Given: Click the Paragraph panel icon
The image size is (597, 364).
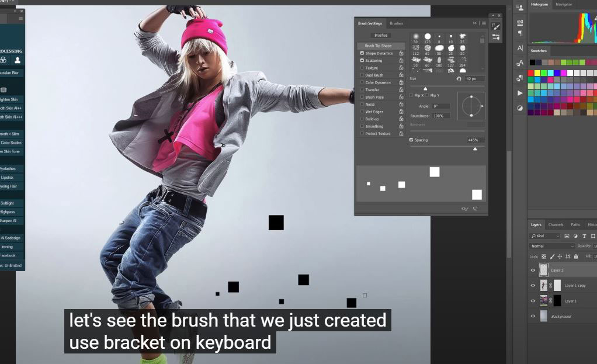Looking at the screenshot, I should coord(520,33).
